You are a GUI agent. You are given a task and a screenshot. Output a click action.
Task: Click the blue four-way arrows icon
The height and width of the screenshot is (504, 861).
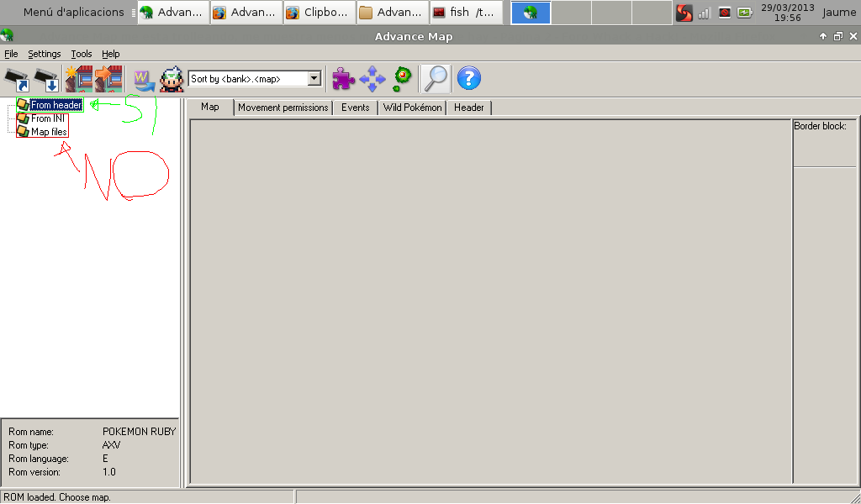point(372,79)
